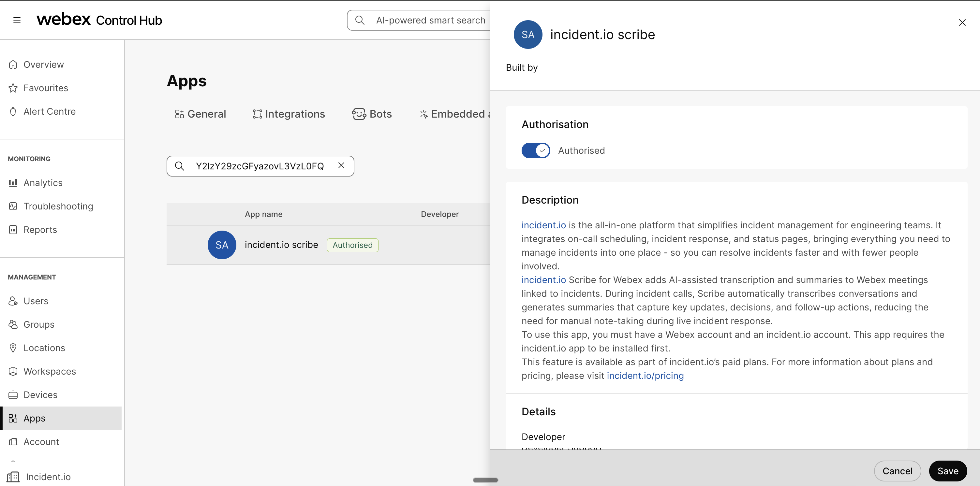Click the Locations pin icon

coord(13,348)
